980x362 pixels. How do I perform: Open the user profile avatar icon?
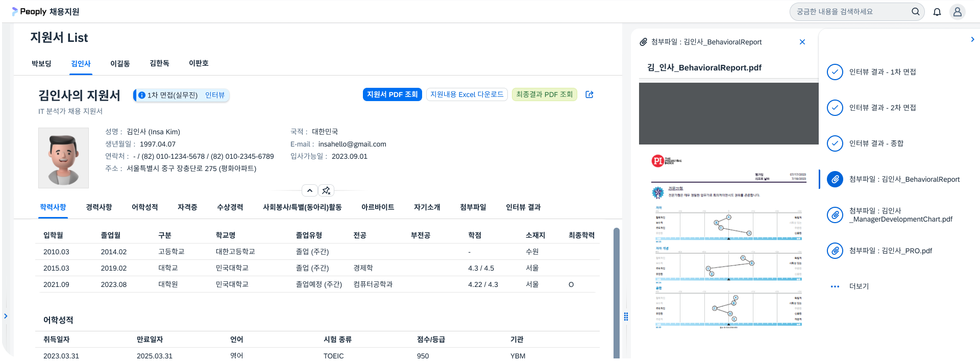958,12
